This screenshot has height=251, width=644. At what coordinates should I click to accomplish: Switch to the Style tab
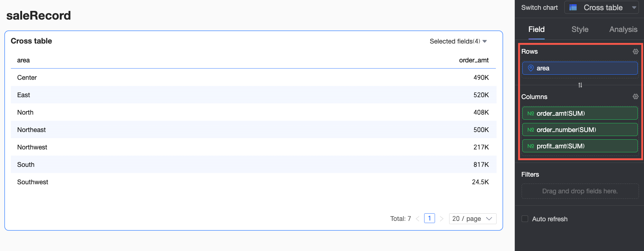coord(580,29)
